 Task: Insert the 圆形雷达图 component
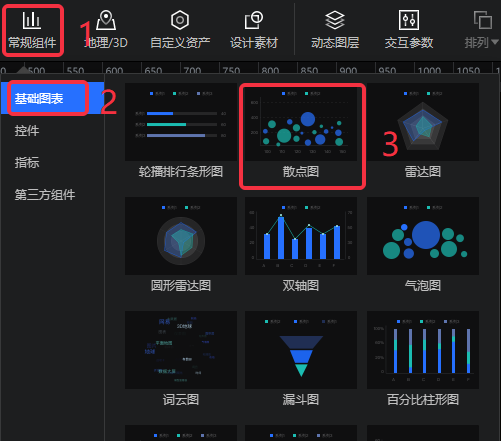tap(181, 236)
